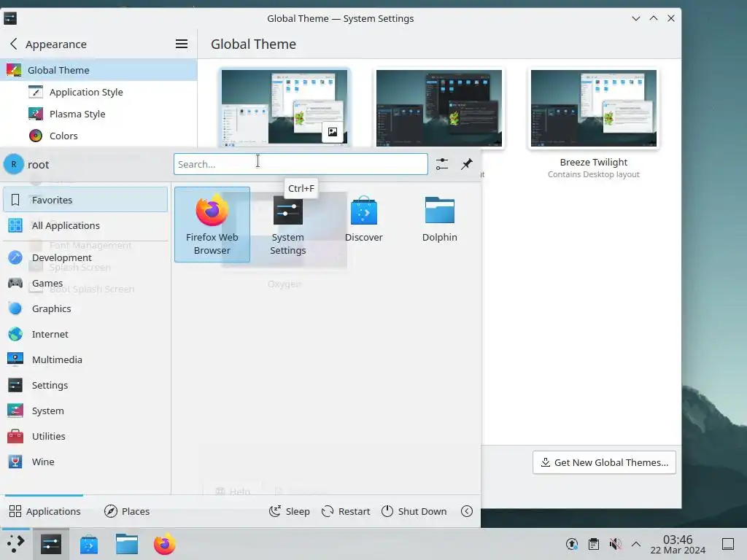Launch Firefox Web Browser from favorites
Viewport: 747px width, 560px height.
tap(212, 225)
